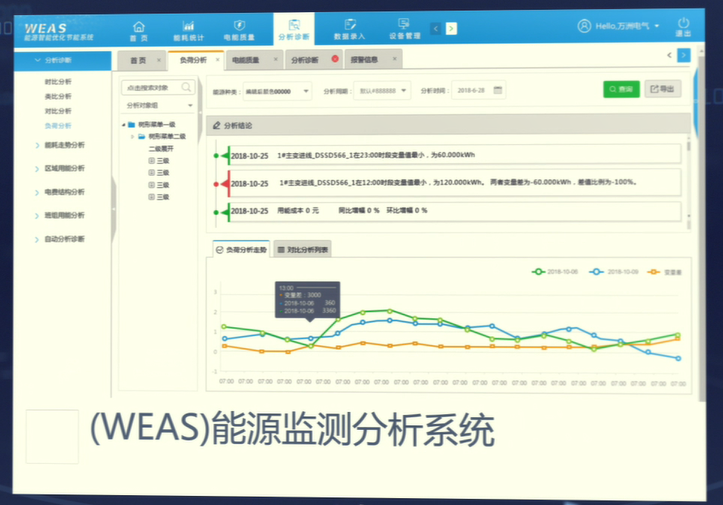Image resolution: width=723 pixels, height=505 pixels.
Task: Click the red-flagged 12:00 conclusion row
Action: (455, 183)
